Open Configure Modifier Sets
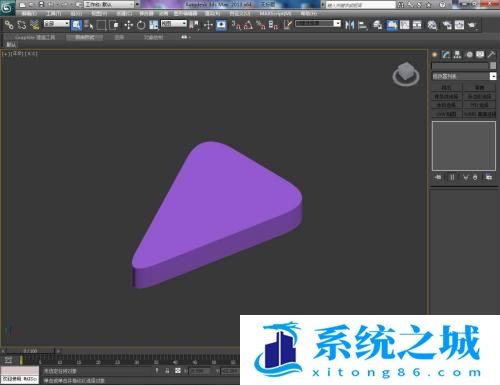Image resolution: width=500 pixels, height=385 pixels. pos(489,177)
